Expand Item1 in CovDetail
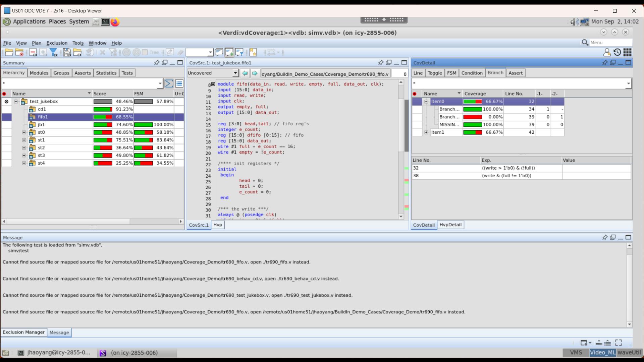Screen dimensions: 644x362 (426, 132)
